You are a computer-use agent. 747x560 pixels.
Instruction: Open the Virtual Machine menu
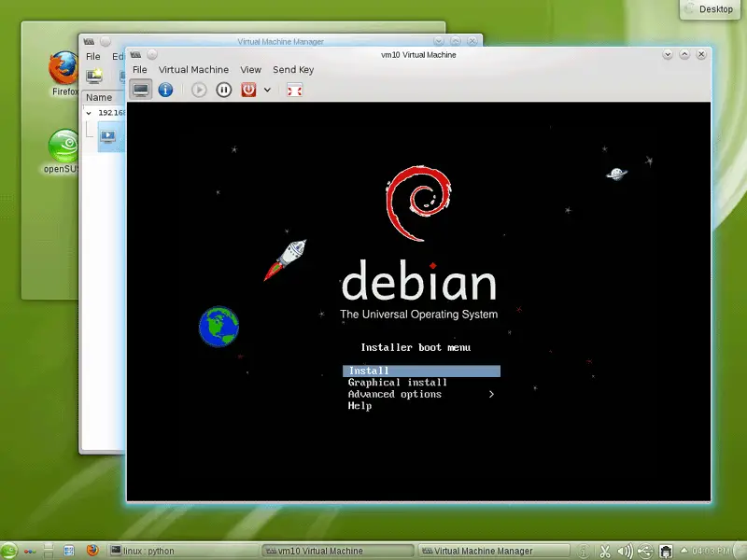193,69
